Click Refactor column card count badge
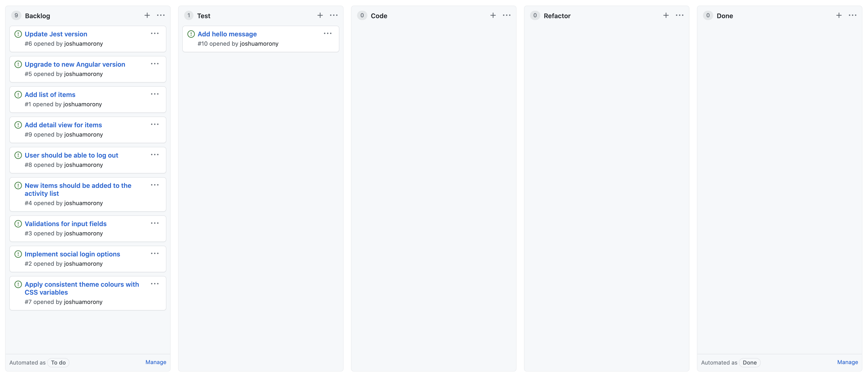Image resolution: width=868 pixels, height=379 pixels. click(x=535, y=15)
